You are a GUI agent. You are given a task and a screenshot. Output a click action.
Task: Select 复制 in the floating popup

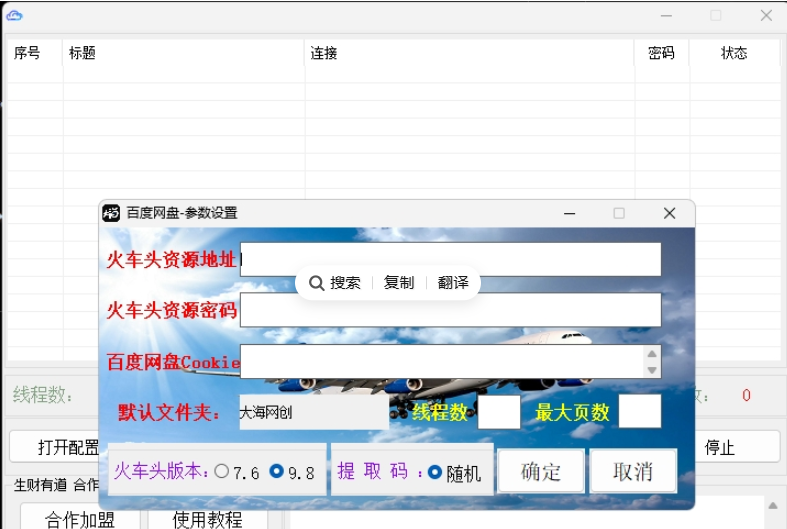pos(399,283)
